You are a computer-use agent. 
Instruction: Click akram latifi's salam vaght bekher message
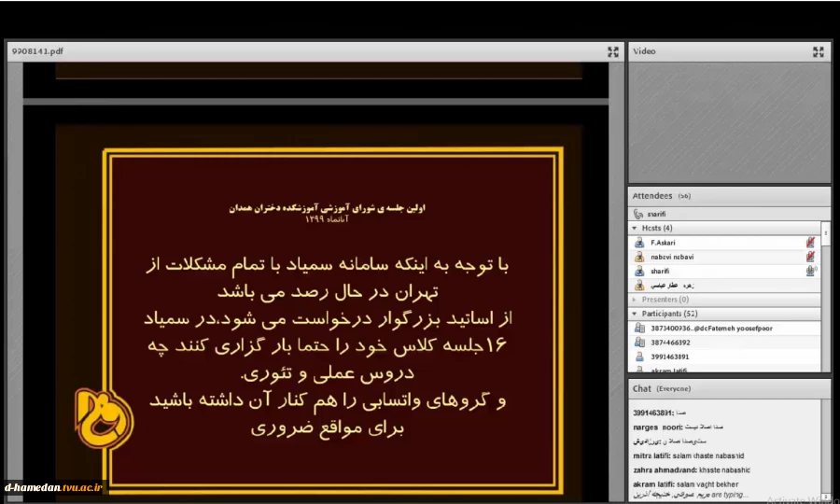(x=686, y=484)
